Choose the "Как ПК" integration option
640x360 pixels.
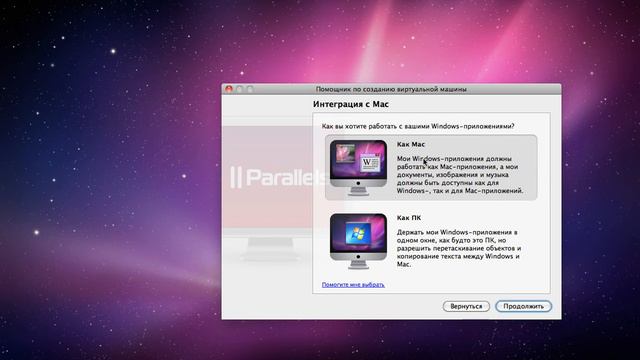click(x=431, y=241)
